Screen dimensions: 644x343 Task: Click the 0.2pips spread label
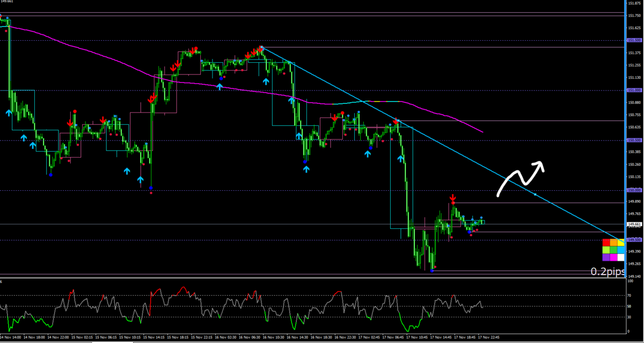click(608, 272)
